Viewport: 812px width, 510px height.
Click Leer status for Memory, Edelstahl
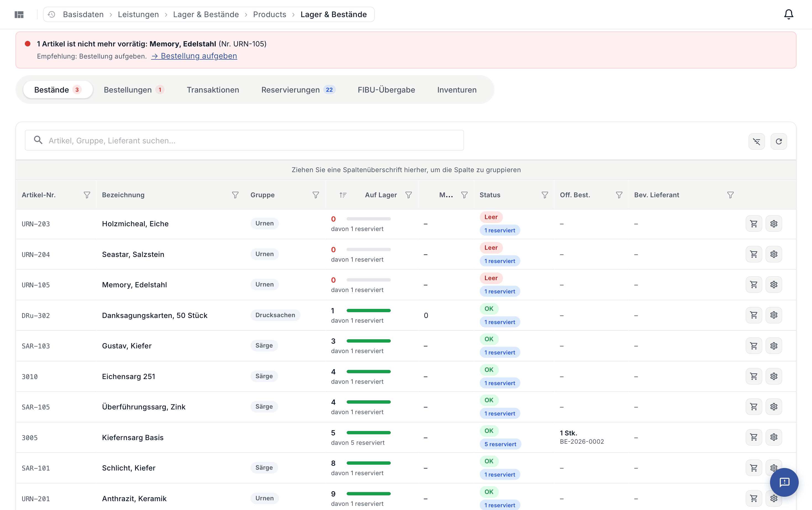pos(491,278)
